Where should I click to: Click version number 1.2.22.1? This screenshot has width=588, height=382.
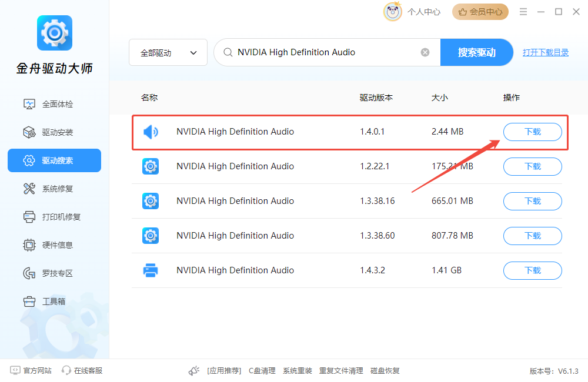coord(375,166)
